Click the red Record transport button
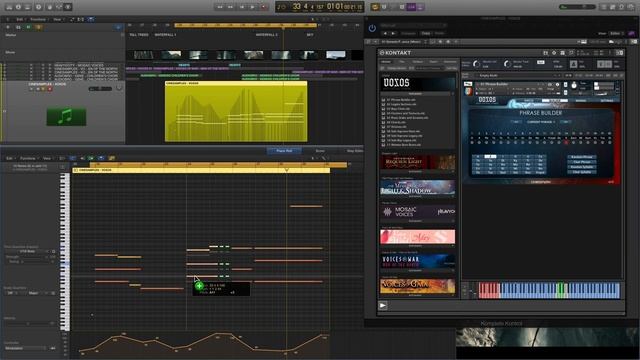 [264, 7]
